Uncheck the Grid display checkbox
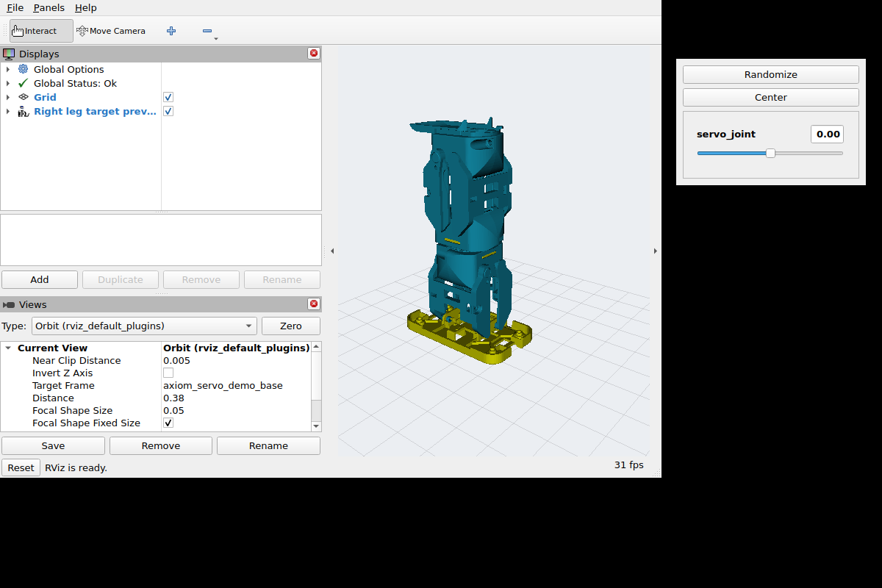Image resolution: width=882 pixels, height=588 pixels. (168, 97)
